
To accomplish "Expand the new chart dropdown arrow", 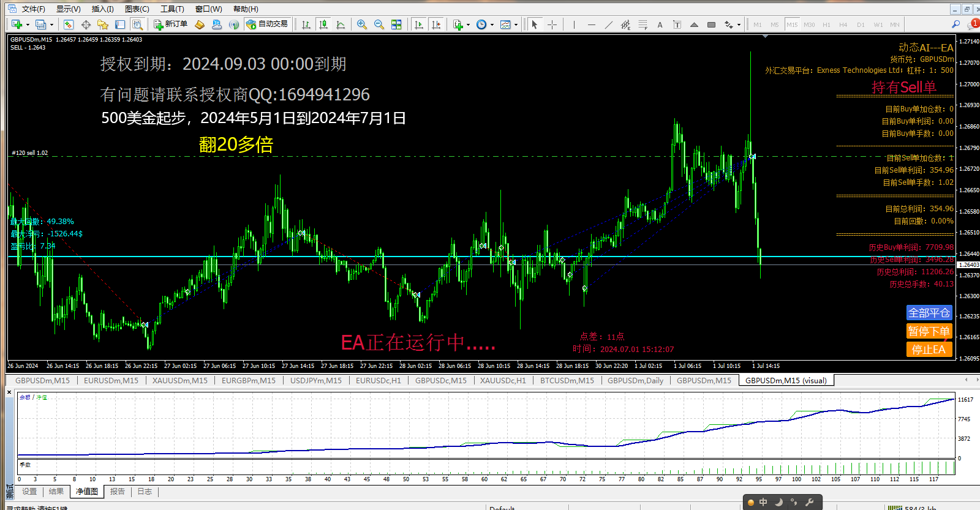I will (28, 25).
